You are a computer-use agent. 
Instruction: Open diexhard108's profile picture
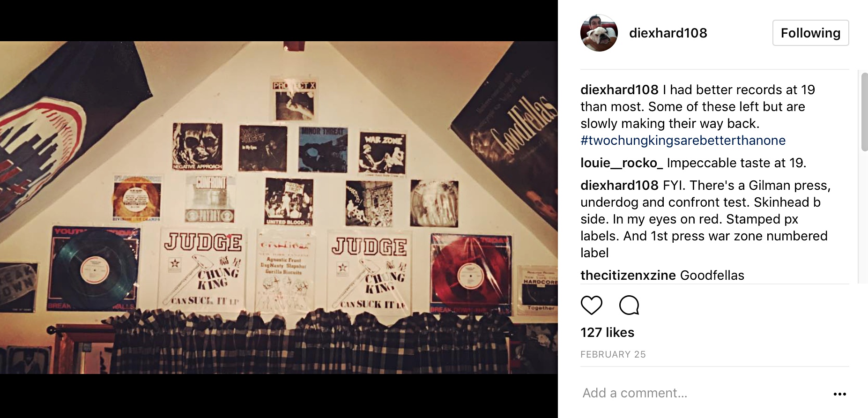tap(599, 33)
